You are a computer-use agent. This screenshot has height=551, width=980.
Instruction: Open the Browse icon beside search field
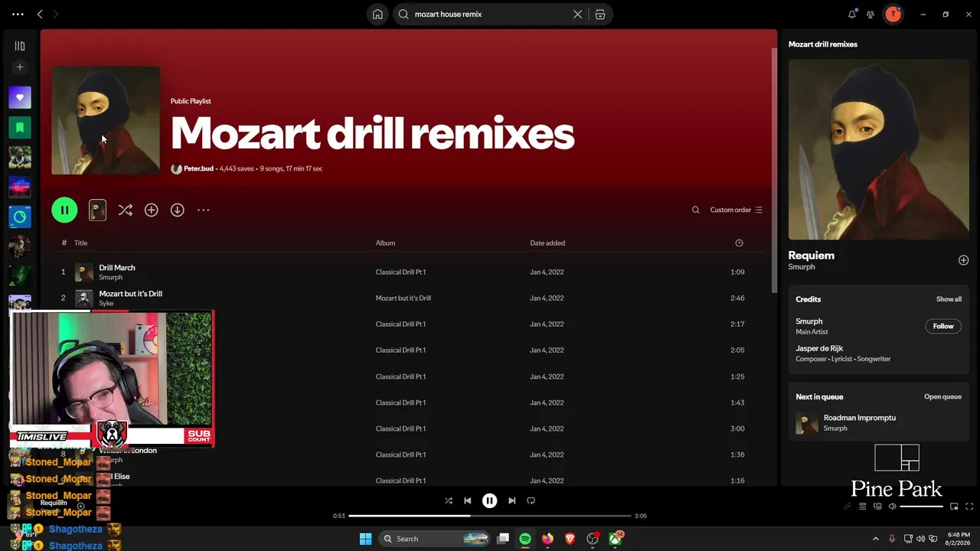[600, 14]
